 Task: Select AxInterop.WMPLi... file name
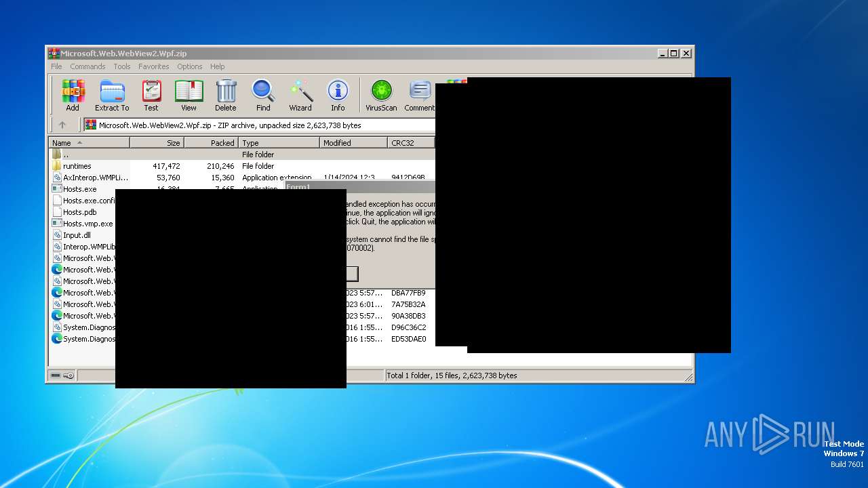[x=96, y=178]
